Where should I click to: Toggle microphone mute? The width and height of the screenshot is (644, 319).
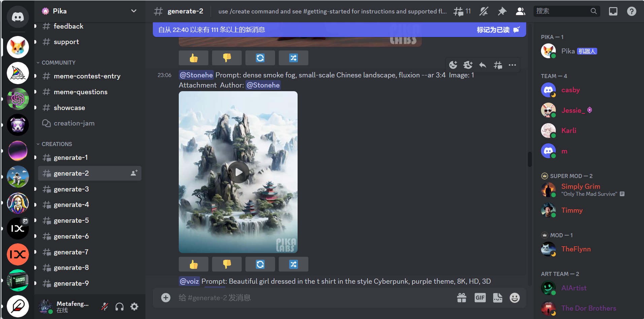pyautogui.click(x=105, y=307)
